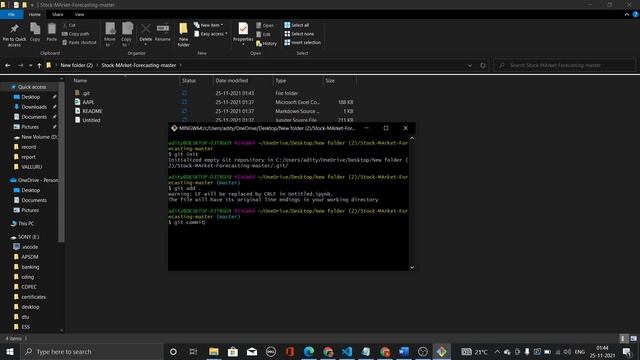The image size is (640, 360).
Task: Switch to the Home tab
Action: pyautogui.click(x=35, y=14)
